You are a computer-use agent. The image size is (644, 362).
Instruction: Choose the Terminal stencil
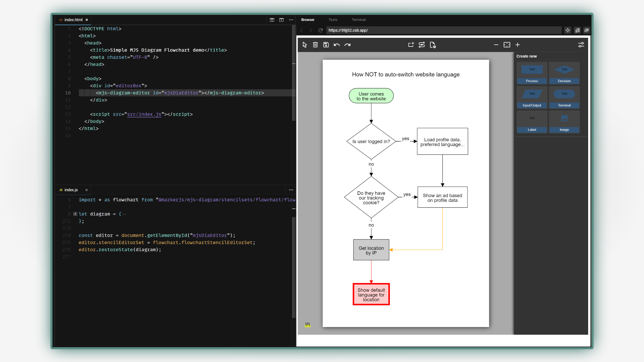coord(564,97)
